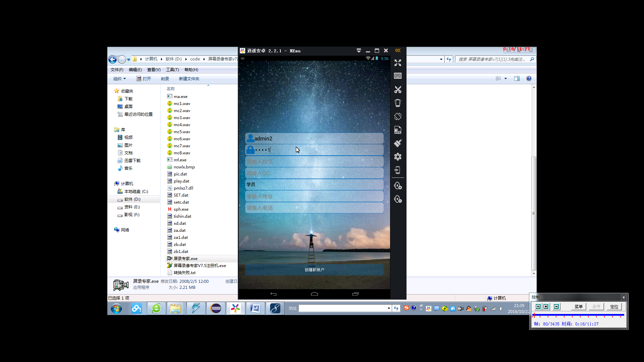Click the cleaner brush icon in MEmu sidebar
This screenshot has height=362, width=644.
pos(398,143)
